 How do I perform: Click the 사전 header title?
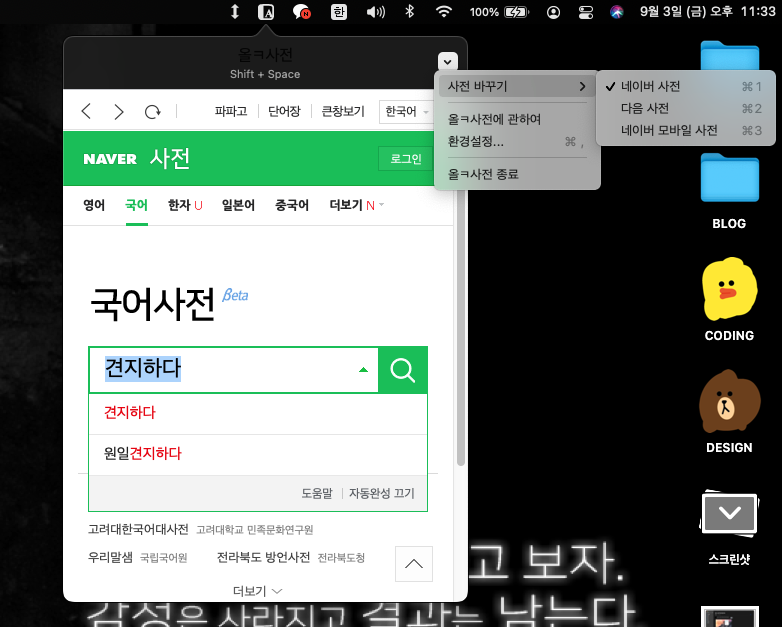pos(170,159)
